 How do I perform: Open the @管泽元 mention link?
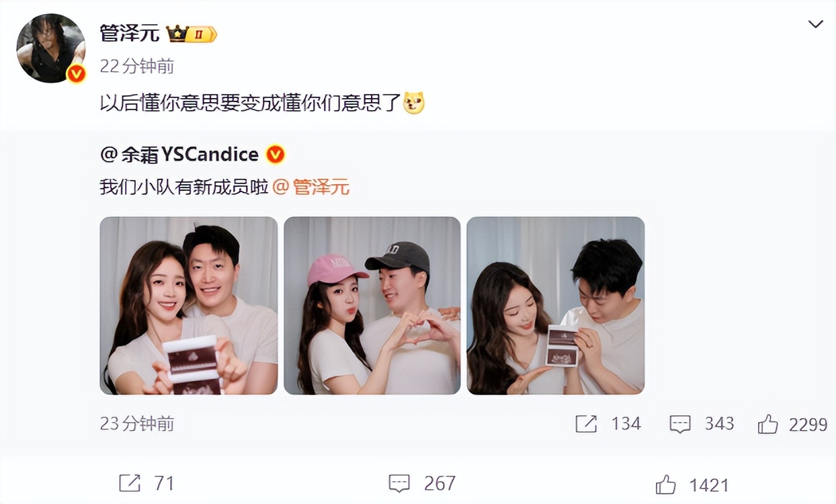click(311, 187)
